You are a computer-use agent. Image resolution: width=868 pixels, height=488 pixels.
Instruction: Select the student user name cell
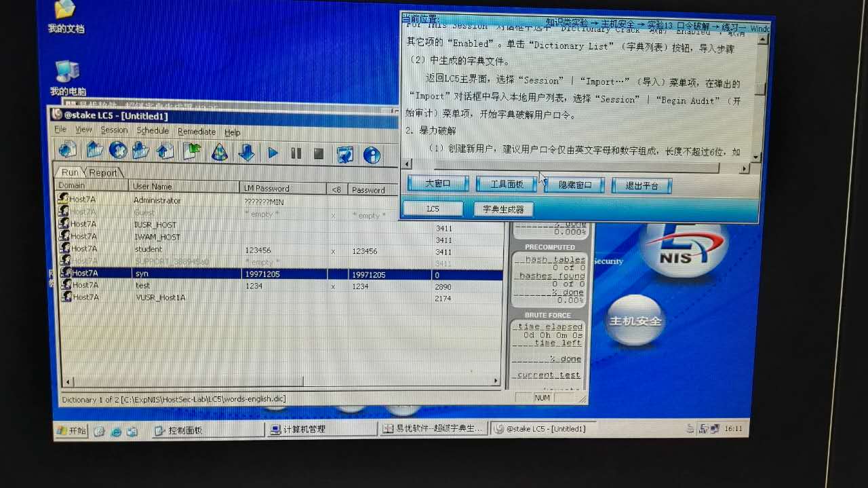tap(148, 249)
